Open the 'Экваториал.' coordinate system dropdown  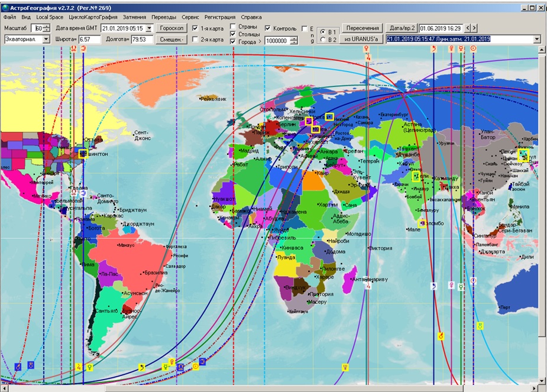pyautogui.click(x=46, y=40)
